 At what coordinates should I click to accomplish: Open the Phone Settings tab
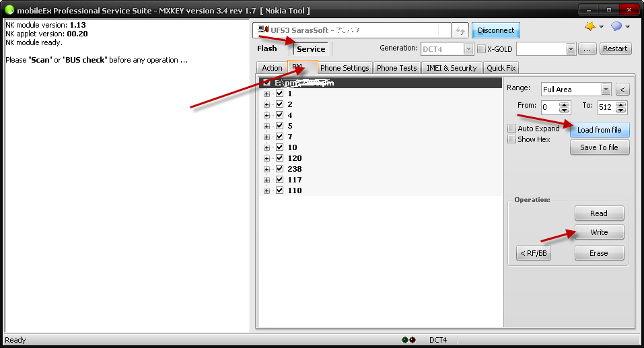[345, 68]
